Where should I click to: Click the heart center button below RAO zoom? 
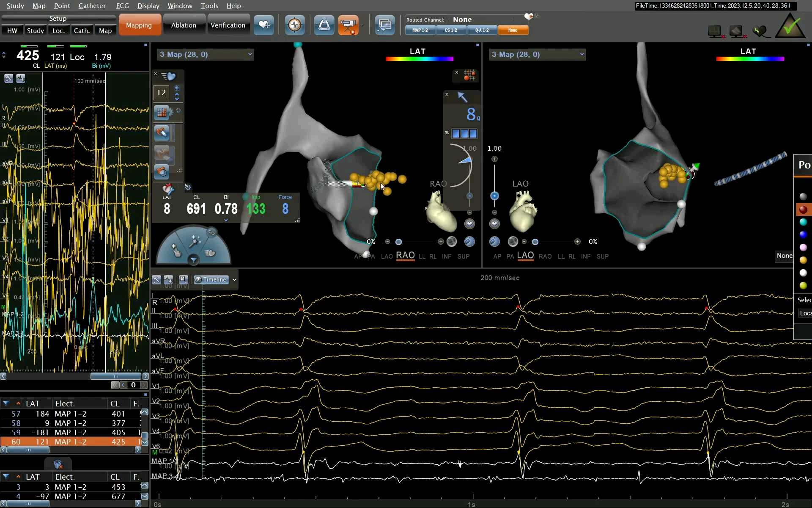(x=469, y=224)
